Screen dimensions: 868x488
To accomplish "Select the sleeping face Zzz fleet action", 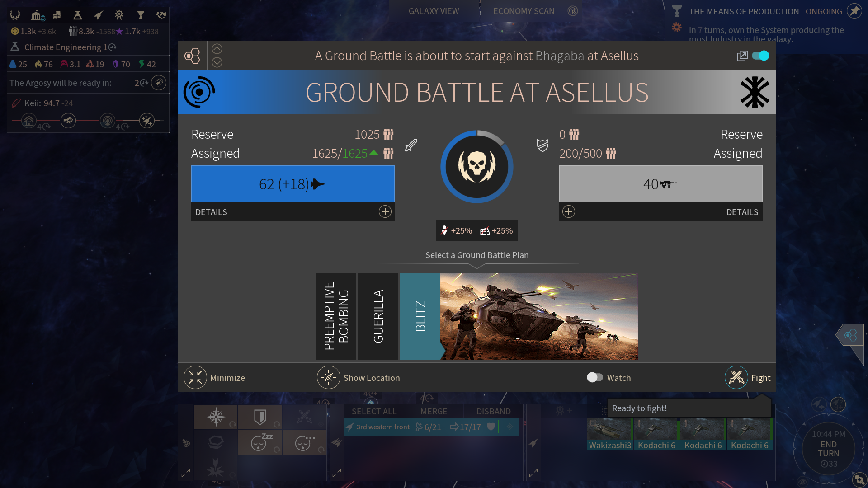I will [x=260, y=442].
